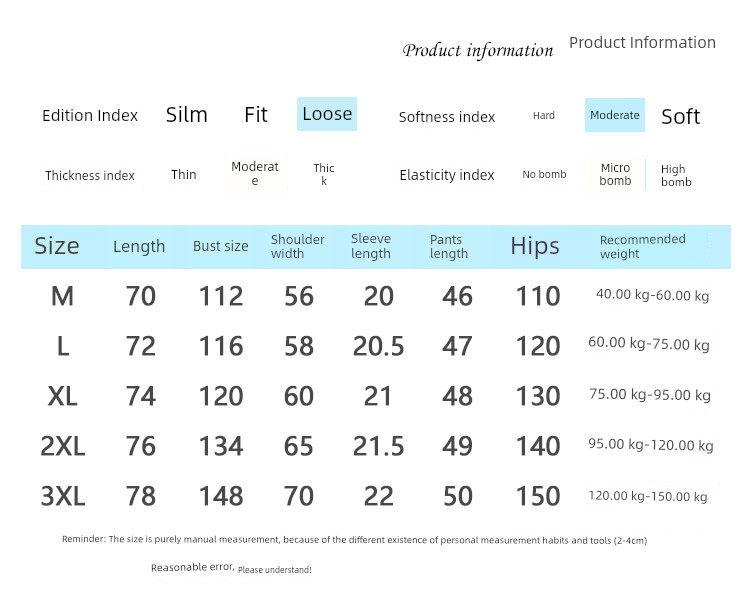Pick the High bomb elasticity option

(676, 176)
